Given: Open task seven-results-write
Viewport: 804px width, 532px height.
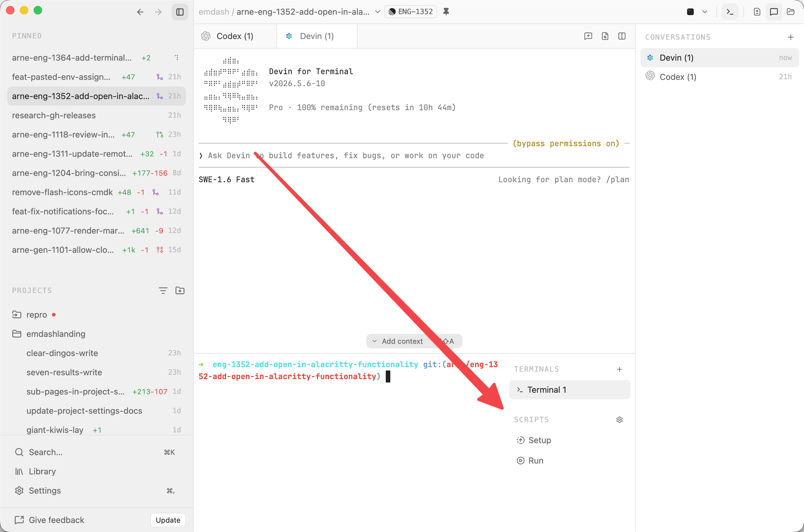Looking at the screenshot, I should point(96,373).
